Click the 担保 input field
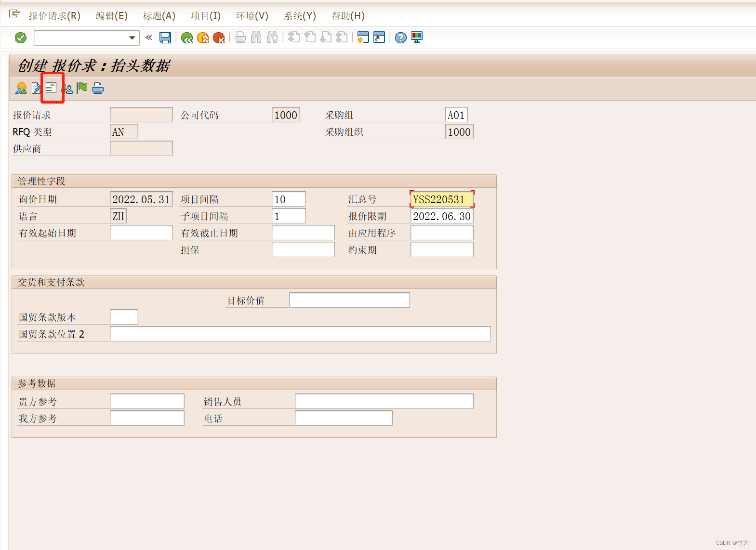 [x=303, y=250]
